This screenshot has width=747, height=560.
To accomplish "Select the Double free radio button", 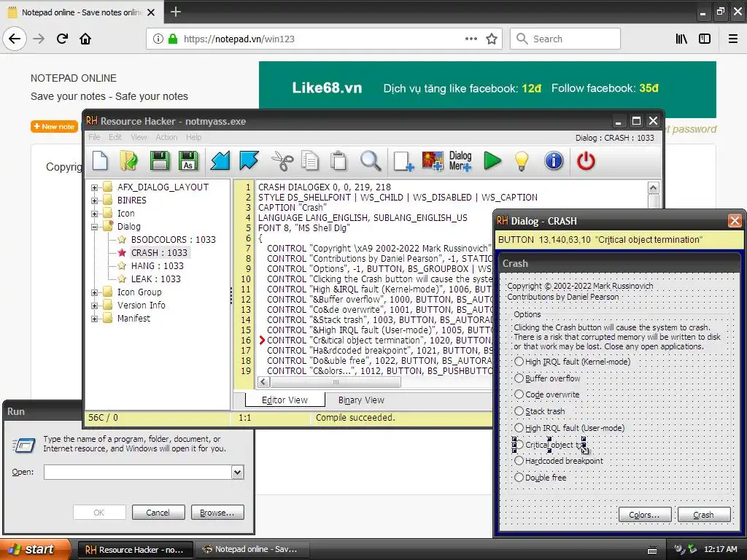I will (519, 477).
